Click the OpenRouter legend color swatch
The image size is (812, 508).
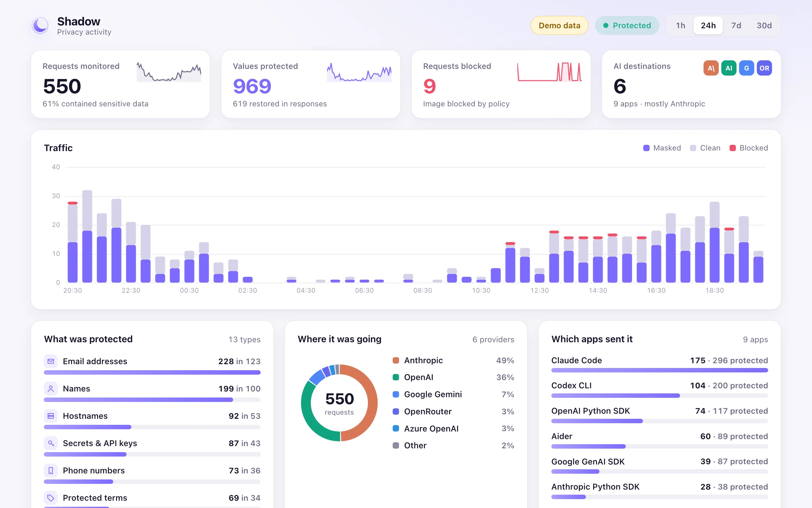396,411
